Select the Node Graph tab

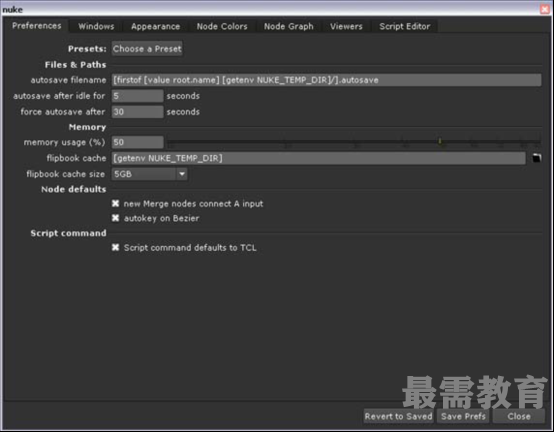pyautogui.click(x=289, y=26)
